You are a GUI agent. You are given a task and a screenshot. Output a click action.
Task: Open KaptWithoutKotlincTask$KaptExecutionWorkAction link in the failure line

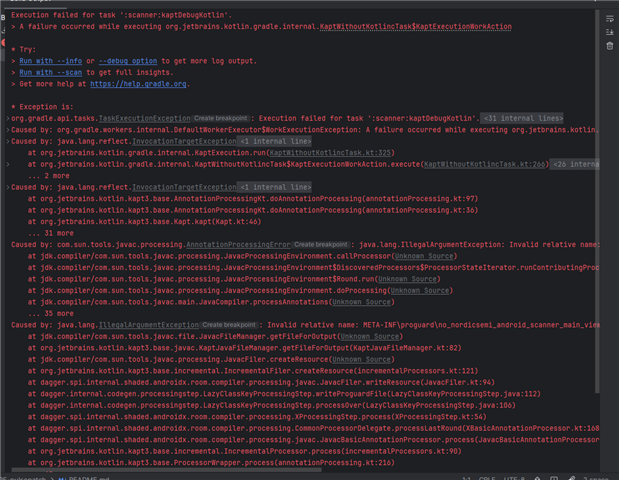415,26
